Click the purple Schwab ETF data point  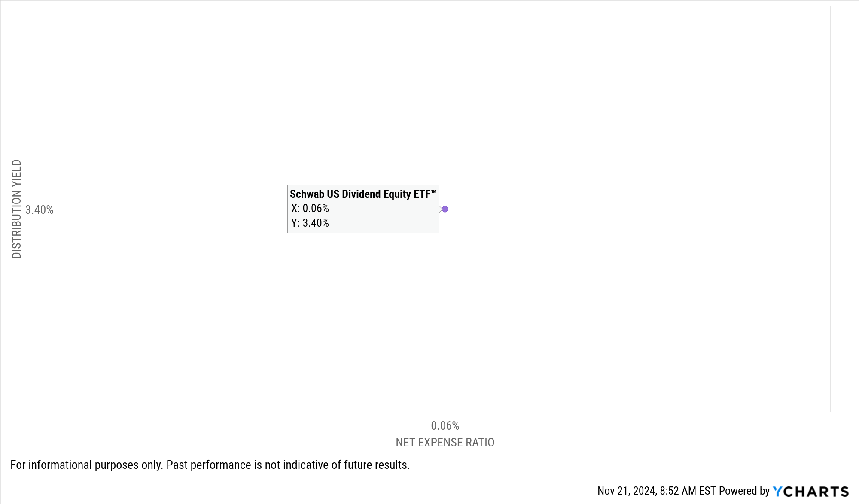[445, 209]
